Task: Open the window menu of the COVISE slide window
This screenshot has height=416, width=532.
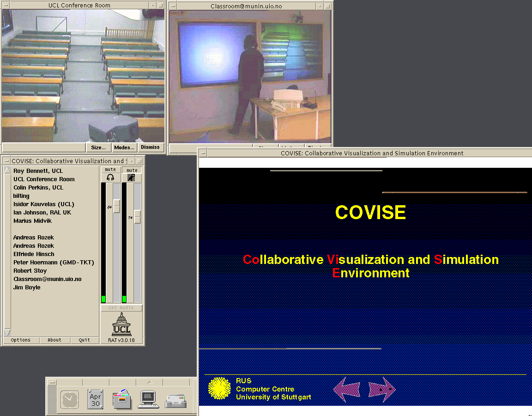Action: 203,153
